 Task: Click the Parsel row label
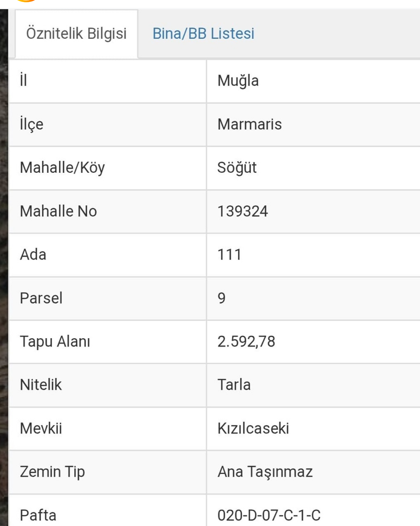[x=41, y=298]
